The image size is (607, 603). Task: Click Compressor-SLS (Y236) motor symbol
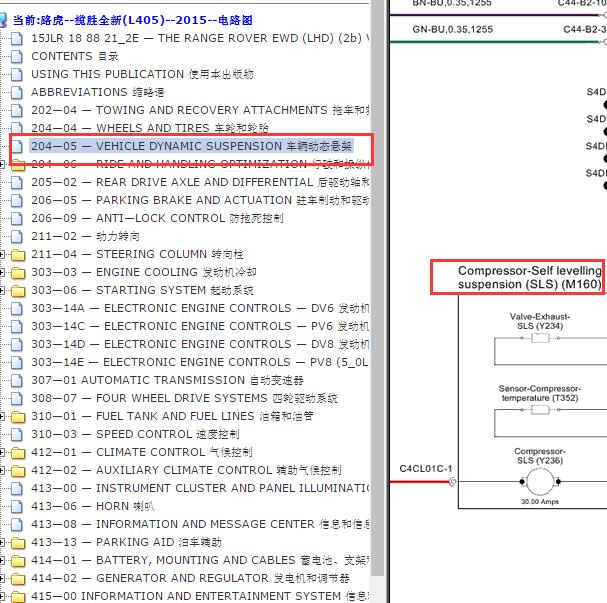pyautogui.click(x=540, y=482)
